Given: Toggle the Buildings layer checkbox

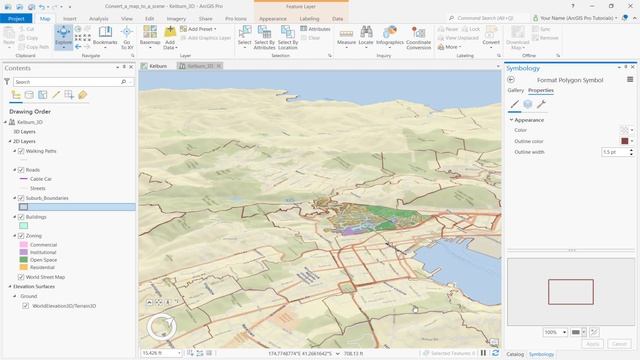Looking at the screenshot, I should coord(21,217).
